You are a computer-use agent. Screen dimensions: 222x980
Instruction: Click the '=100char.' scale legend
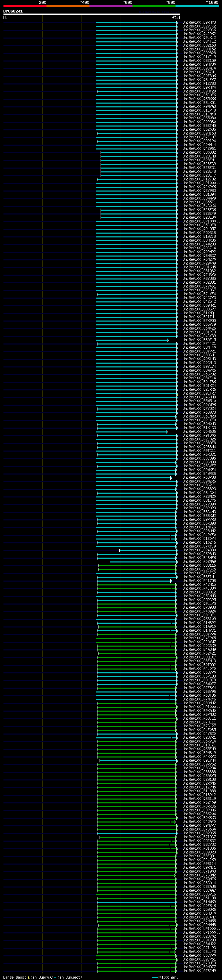pyautogui.click(x=165, y=977)
